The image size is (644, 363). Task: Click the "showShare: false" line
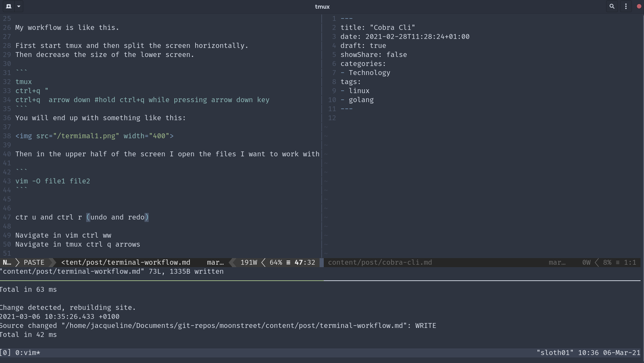pyautogui.click(x=374, y=55)
